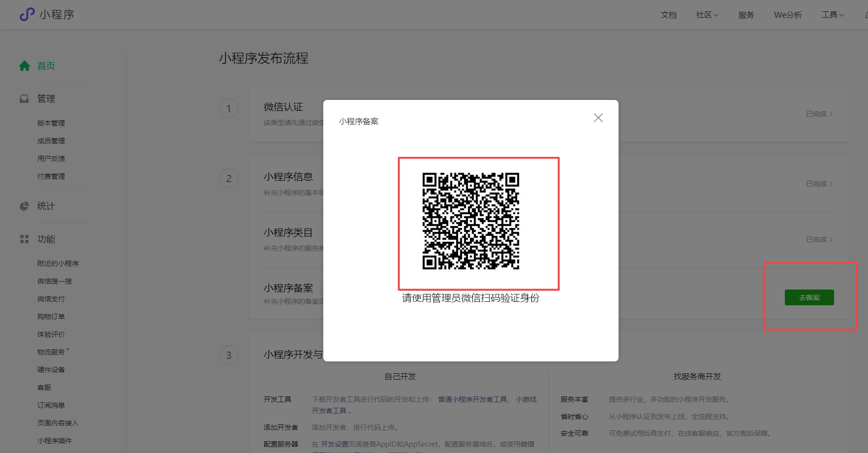Open 版本管理 in the sidebar
Image resolution: width=868 pixels, height=453 pixels.
pyautogui.click(x=51, y=123)
